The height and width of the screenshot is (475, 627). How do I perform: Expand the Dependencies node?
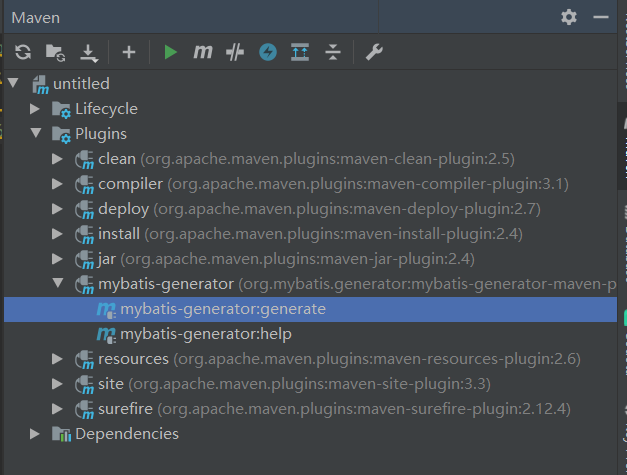pyautogui.click(x=35, y=434)
